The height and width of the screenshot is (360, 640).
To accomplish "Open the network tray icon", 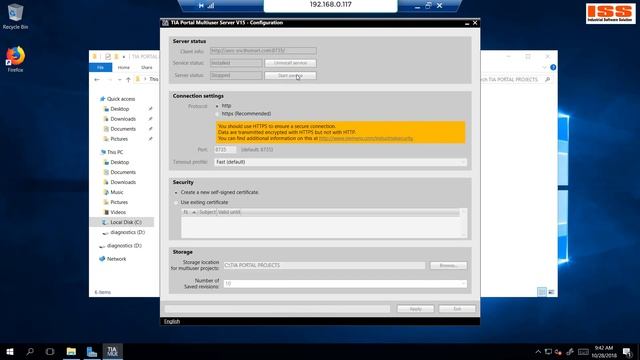I will [x=548, y=352].
